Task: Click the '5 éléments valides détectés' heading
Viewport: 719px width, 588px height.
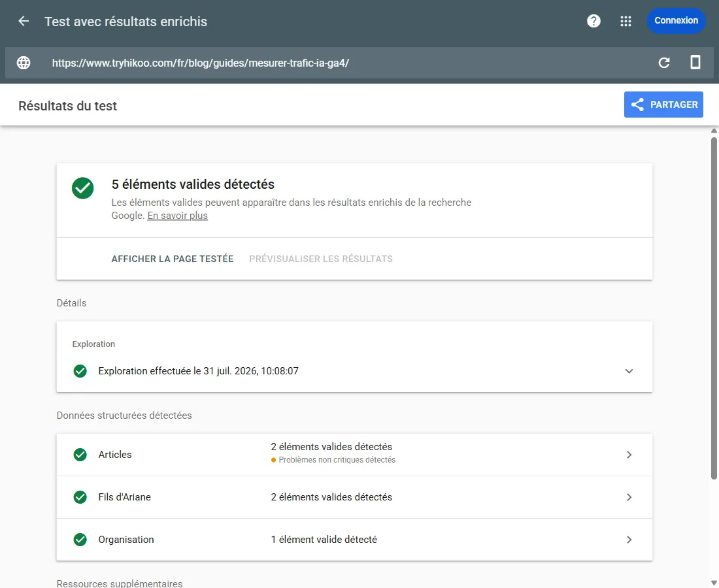Action: (x=193, y=184)
